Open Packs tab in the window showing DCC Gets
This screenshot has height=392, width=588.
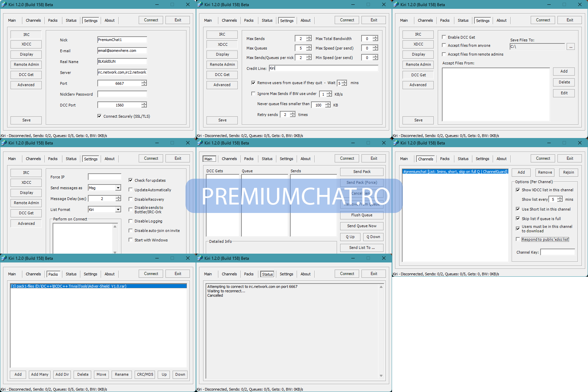coord(249,159)
